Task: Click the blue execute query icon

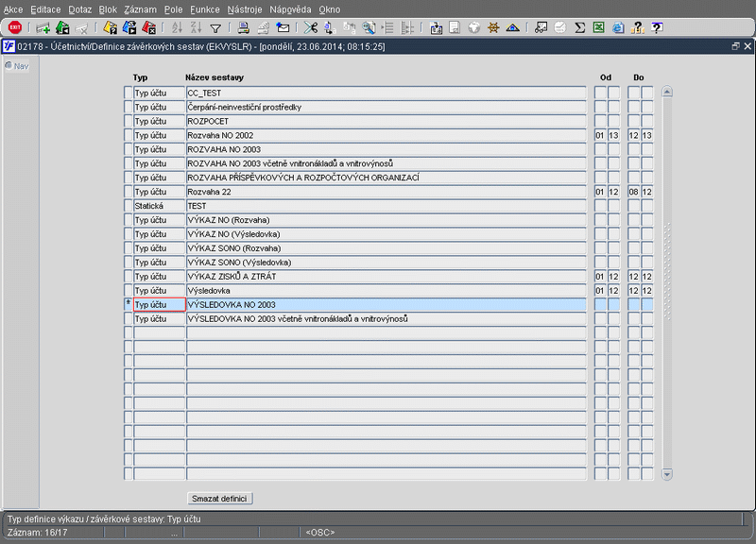Action: pyautogui.click(x=129, y=28)
